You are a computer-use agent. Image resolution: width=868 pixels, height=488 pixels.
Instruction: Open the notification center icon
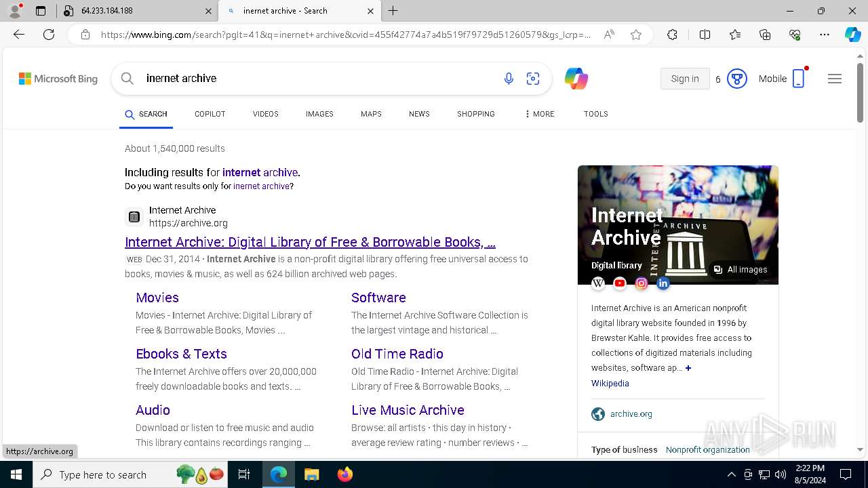click(x=846, y=474)
